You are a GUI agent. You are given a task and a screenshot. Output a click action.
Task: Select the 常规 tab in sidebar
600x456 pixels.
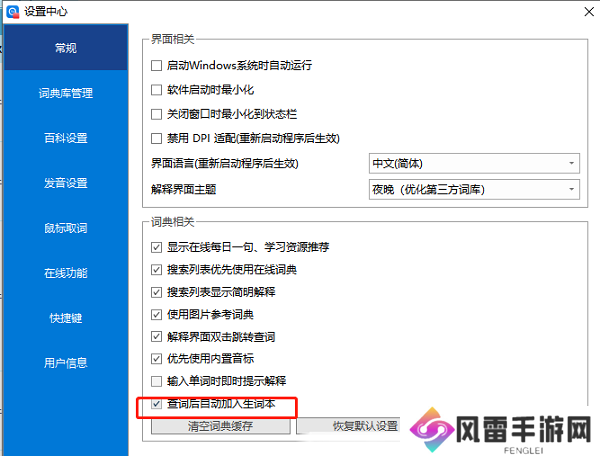click(x=66, y=47)
